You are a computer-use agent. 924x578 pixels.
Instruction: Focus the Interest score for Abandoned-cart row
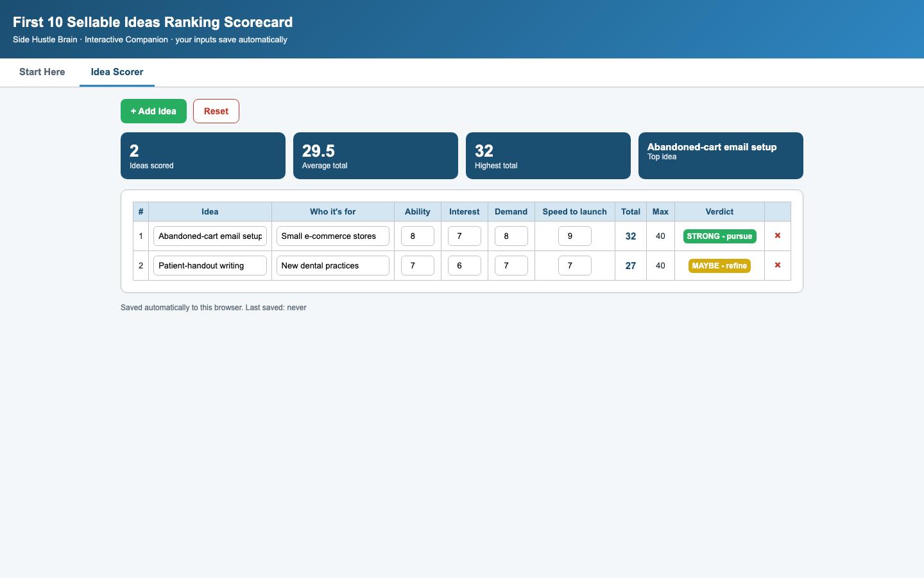click(x=465, y=236)
